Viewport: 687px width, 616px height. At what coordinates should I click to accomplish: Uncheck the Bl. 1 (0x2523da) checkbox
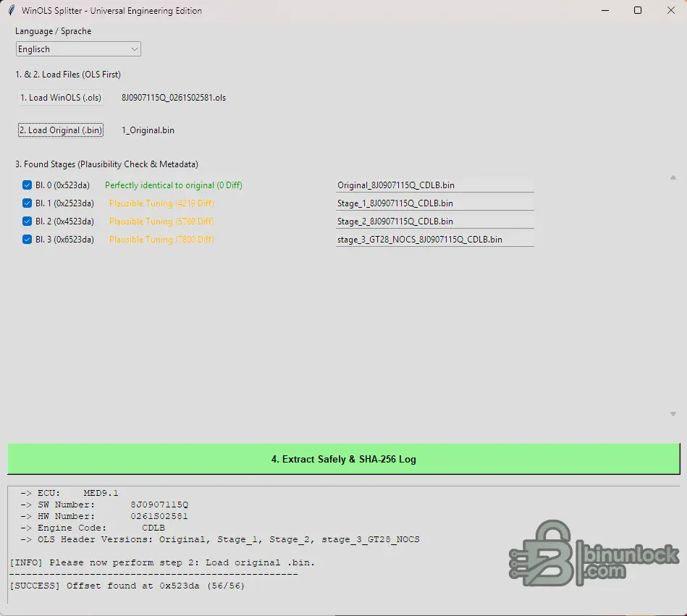click(27, 203)
